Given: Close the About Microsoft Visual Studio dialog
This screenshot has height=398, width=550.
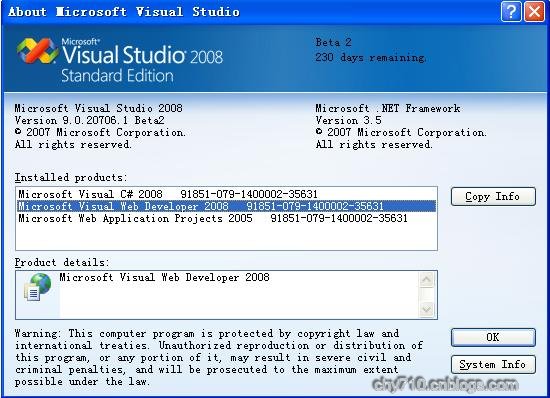Looking at the screenshot, I should pyautogui.click(x=534, y=12).
